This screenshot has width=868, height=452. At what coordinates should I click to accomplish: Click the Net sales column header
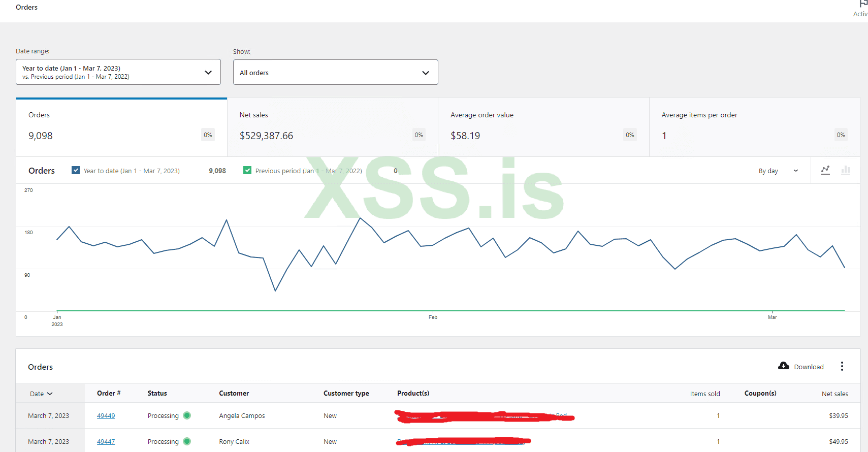click(835, 394)
